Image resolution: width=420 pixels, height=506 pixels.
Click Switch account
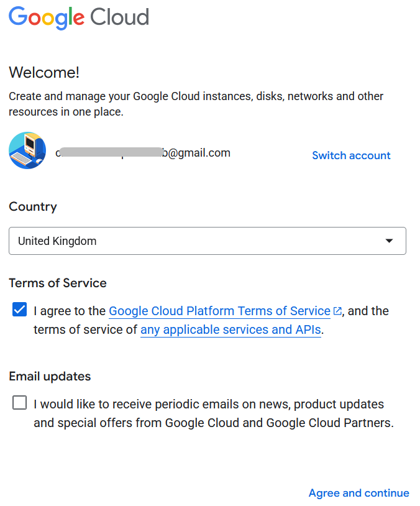351,155
